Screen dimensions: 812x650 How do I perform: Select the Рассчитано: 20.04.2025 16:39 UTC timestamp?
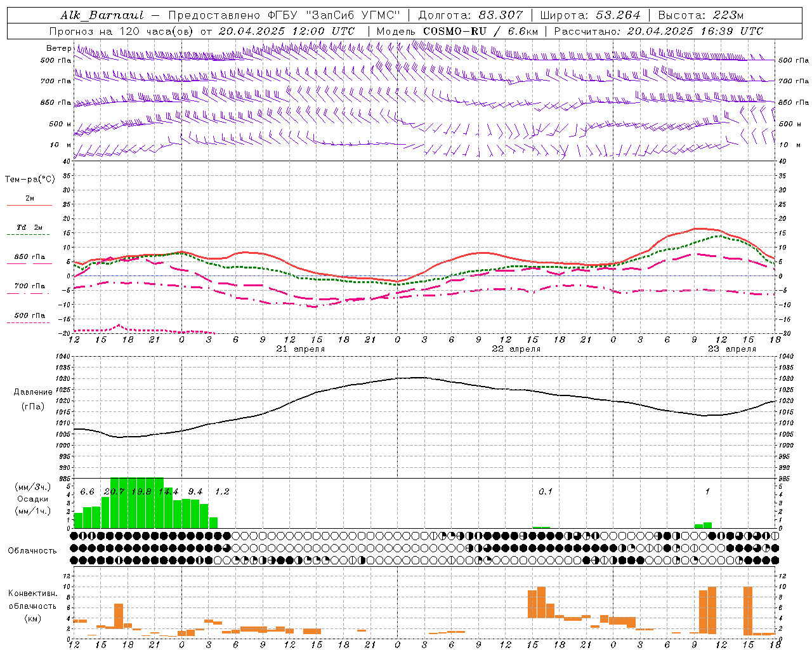658,31
